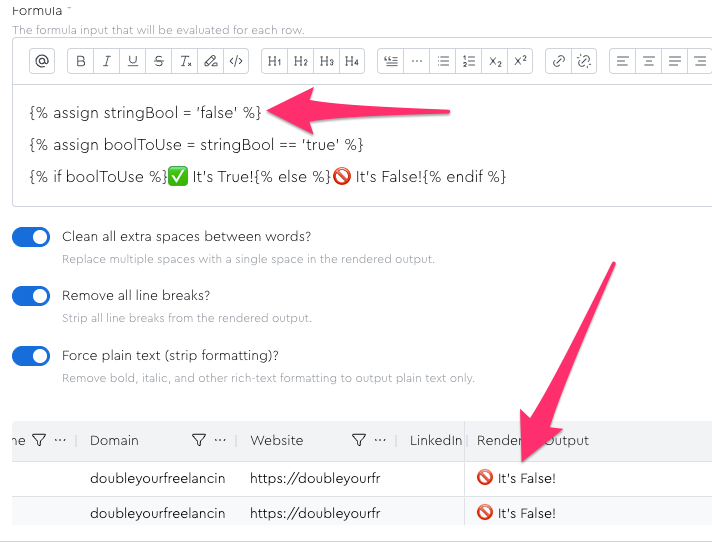712x554 pixels.
Task: Insert inline code formatting
Action: [236, 61]
